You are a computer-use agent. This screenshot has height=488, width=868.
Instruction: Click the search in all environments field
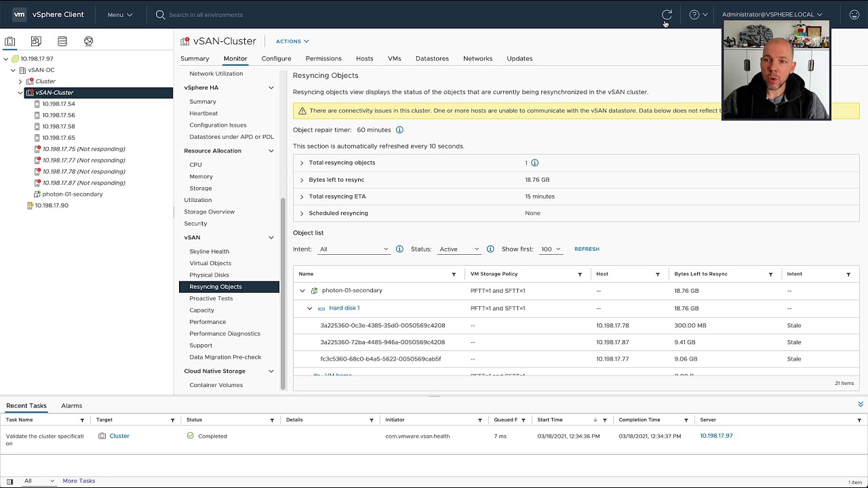point(205,14)
